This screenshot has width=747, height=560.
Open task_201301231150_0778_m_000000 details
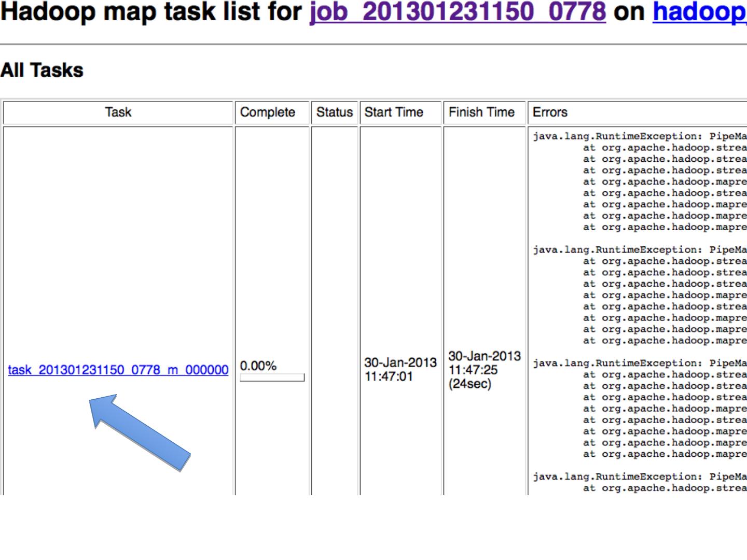(118, 370)
